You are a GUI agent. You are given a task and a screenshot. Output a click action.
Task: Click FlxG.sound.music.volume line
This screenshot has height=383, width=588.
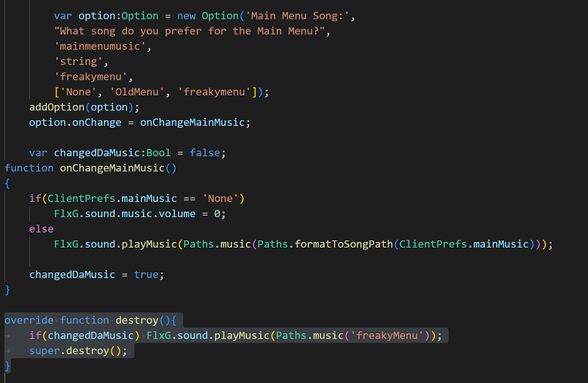pyautogui.click(x=140, y=214)
